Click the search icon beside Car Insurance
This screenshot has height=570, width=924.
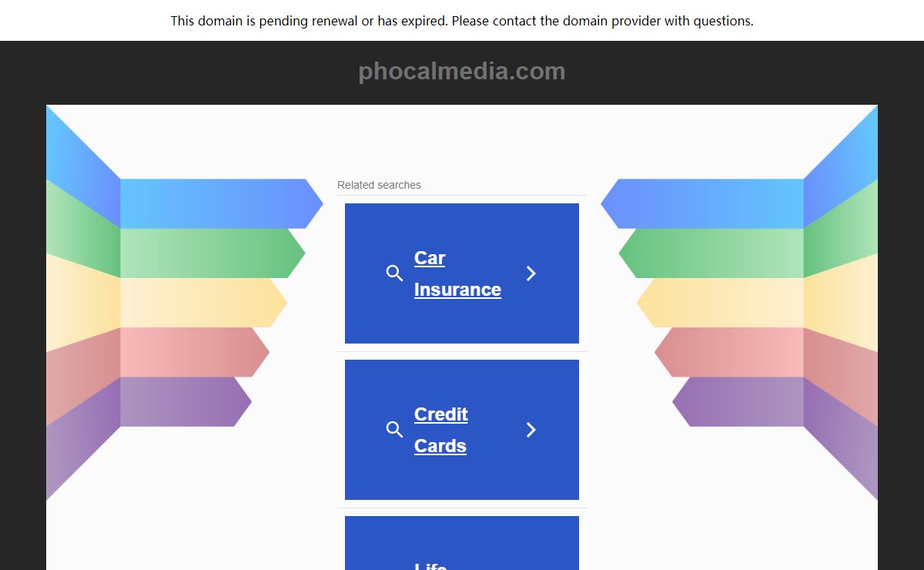click(x=394, y=273)
